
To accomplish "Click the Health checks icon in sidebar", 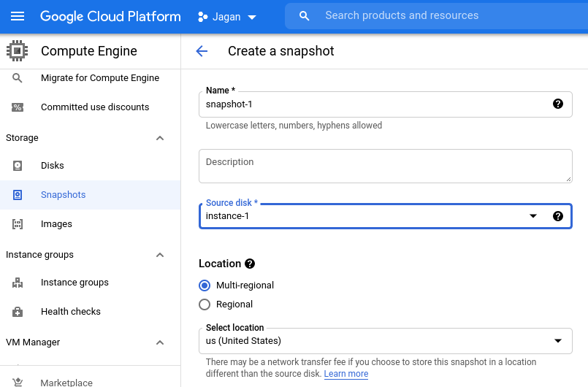I will point(18,312).
